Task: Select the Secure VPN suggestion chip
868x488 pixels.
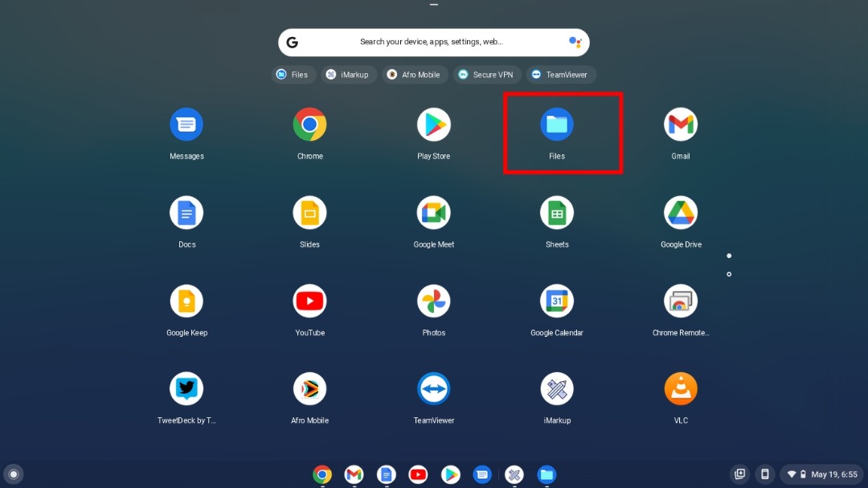Action: click(486, 74)
